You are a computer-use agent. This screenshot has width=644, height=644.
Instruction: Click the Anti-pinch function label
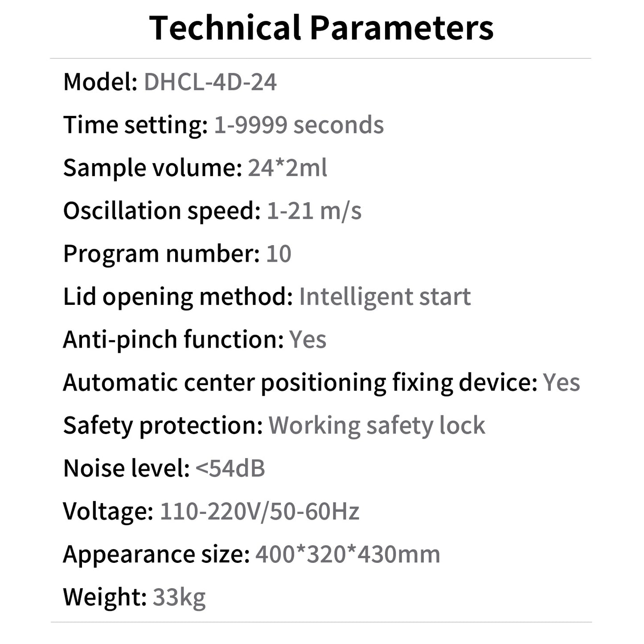(173, 340)
